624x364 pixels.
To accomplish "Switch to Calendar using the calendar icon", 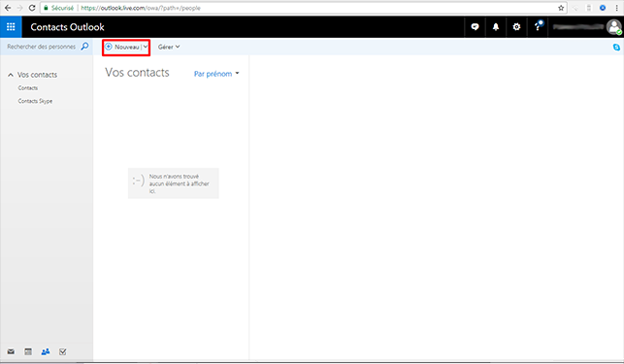I will coord(28,351).
